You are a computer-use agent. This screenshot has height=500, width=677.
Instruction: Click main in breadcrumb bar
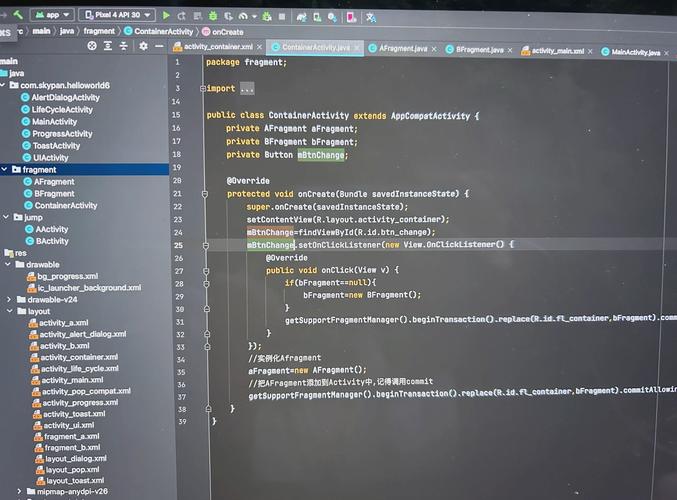tap(41, 31)
